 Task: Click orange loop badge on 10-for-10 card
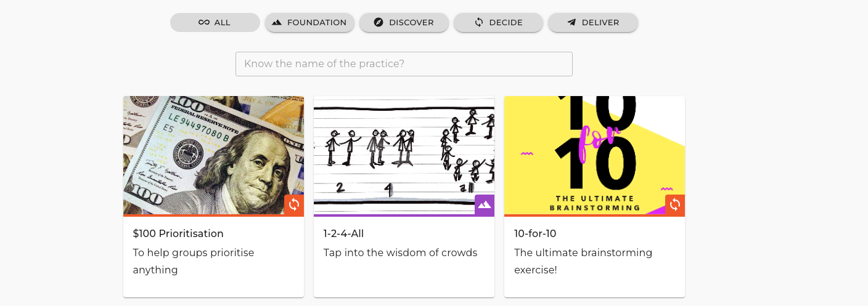pyautogui.click(x=675, y=204)
